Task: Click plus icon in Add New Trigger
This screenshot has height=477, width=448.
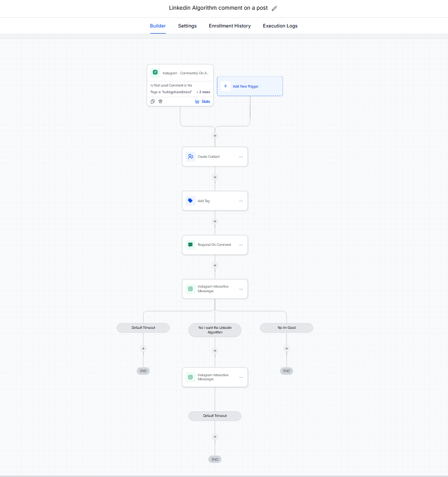Action: point(226,86)
